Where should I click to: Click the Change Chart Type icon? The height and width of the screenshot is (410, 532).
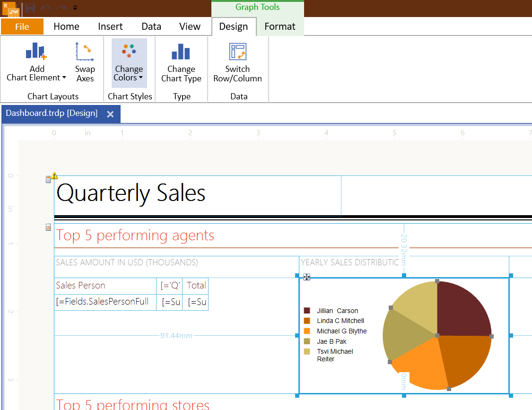coord(181,52)
